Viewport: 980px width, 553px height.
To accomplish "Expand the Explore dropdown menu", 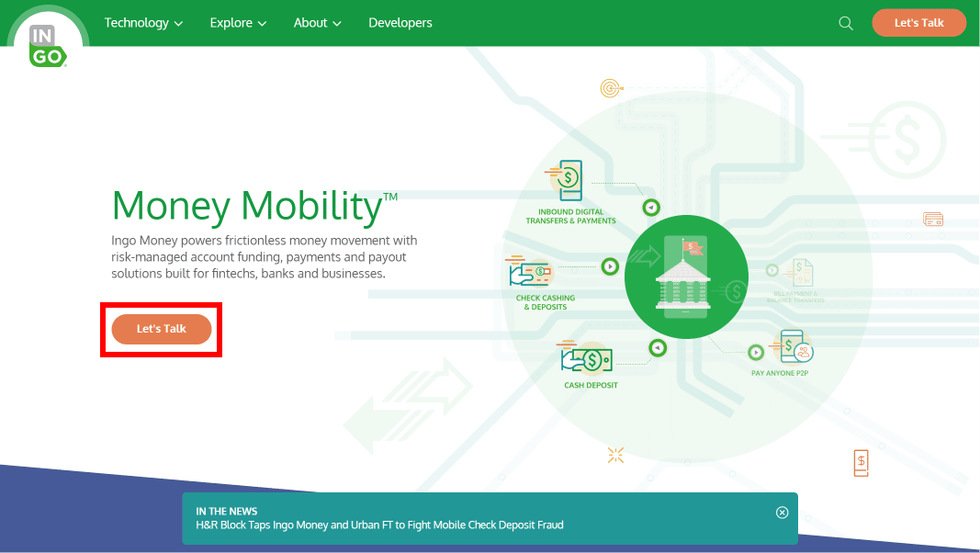I will [x=238, y=23].
